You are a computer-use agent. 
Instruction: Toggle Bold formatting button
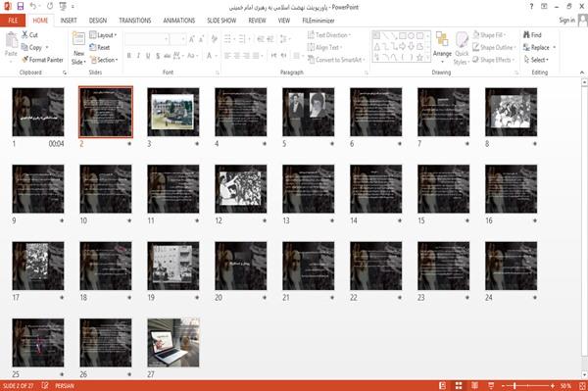coord(128,56)
